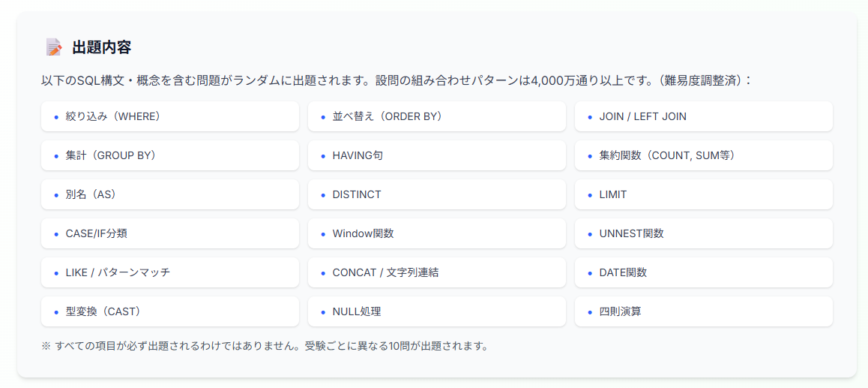Choose the Window関数 card
This screenshot has height=388, width=868.
(x=436, y=233)
